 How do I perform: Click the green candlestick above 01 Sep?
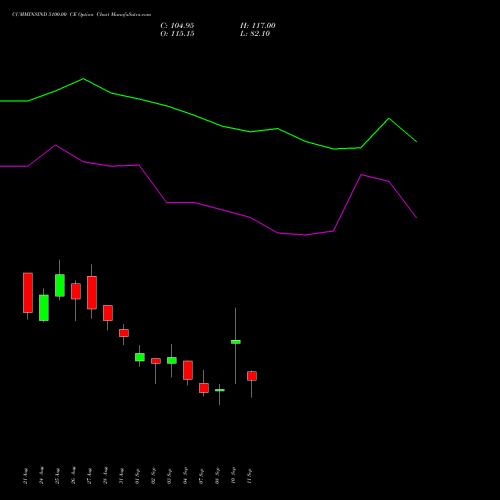140,357
